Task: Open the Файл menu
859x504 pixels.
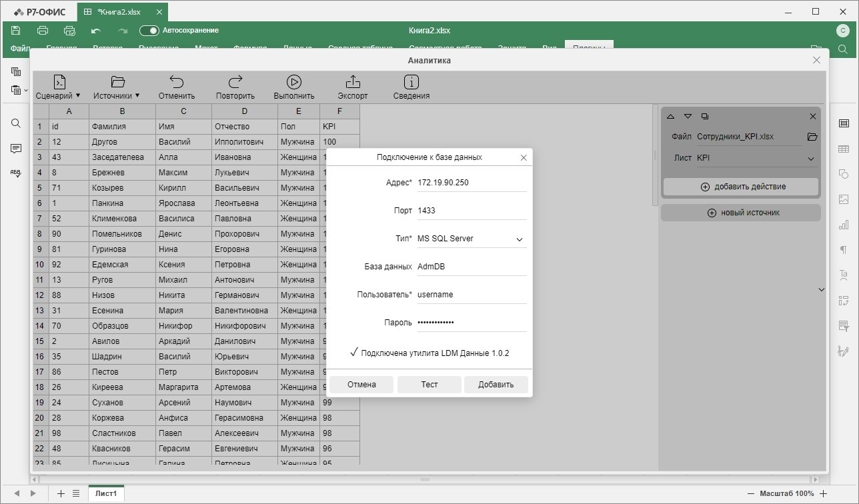Action: (x=20, y=49)
